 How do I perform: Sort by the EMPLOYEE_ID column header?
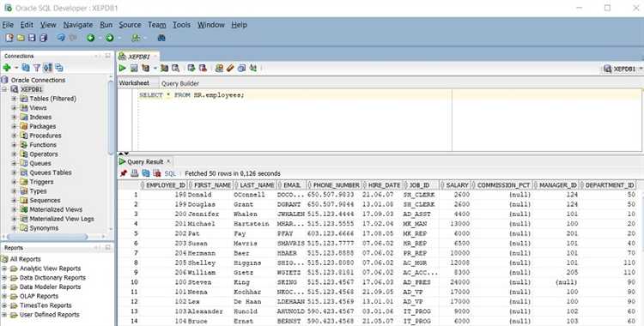coord(164,185)
